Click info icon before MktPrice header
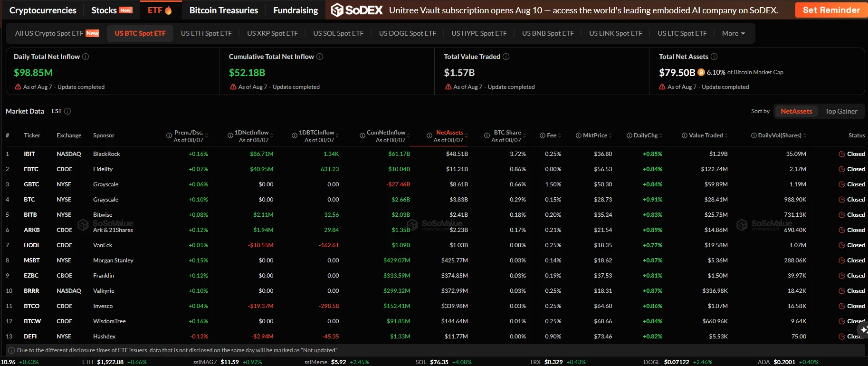 579,135
